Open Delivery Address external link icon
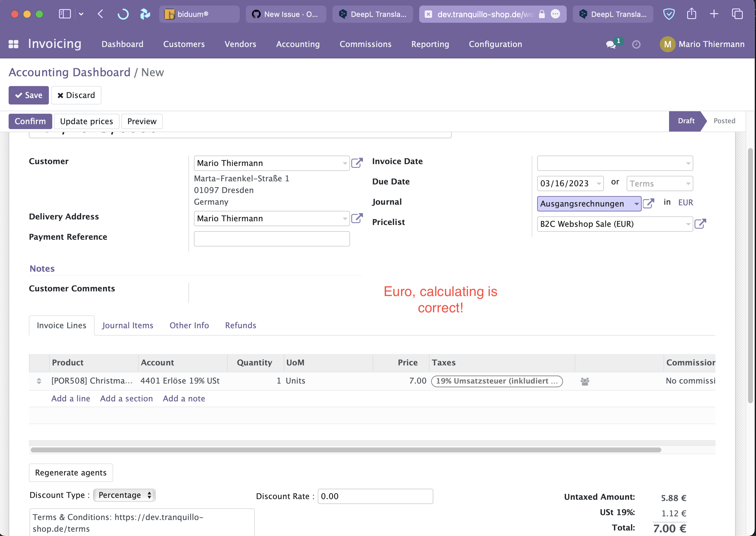The image size is (756, 536). click(x=357, y=218)
